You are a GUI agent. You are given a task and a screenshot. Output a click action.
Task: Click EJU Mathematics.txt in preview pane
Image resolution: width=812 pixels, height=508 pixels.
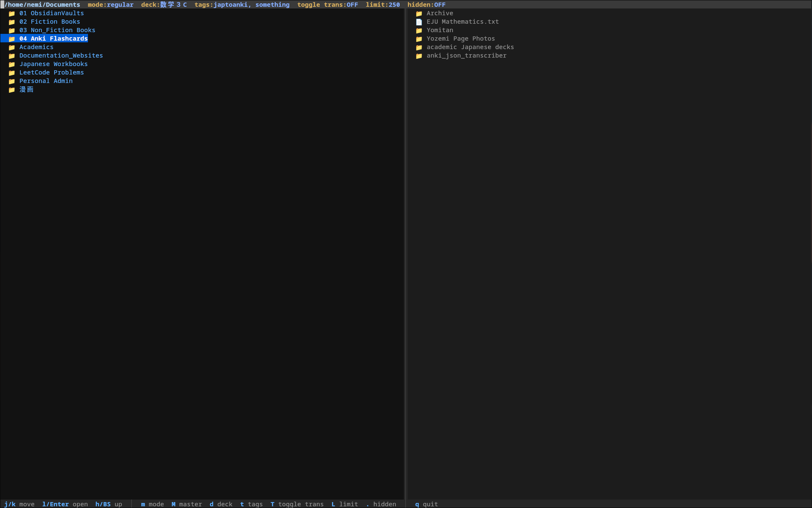tap(463, 22)
